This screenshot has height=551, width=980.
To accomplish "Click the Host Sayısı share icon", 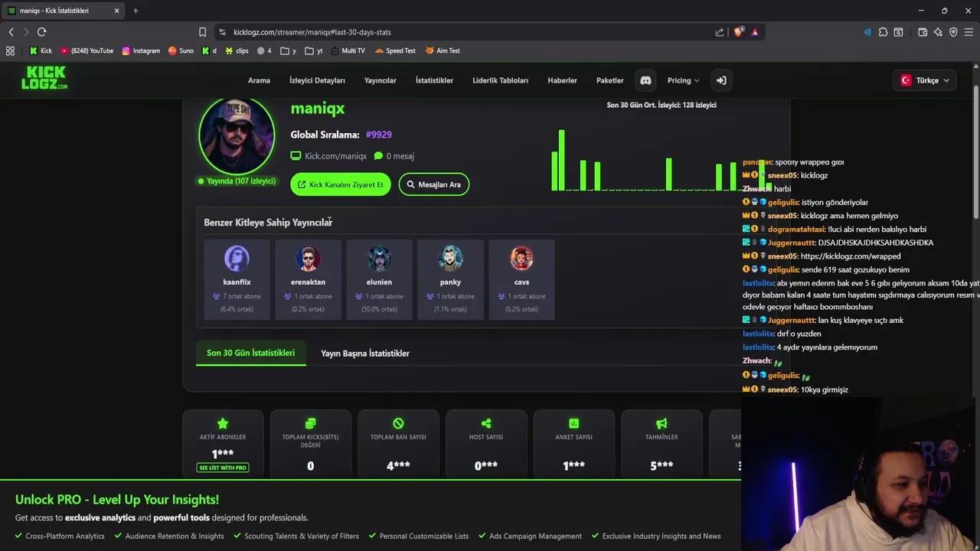I will pos(486,423).
